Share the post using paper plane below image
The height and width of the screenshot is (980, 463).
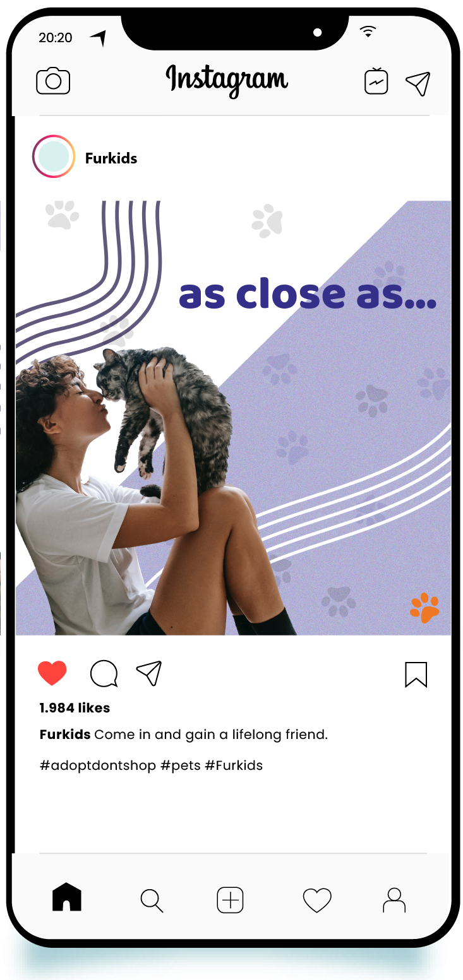click(x=149, y=673)
